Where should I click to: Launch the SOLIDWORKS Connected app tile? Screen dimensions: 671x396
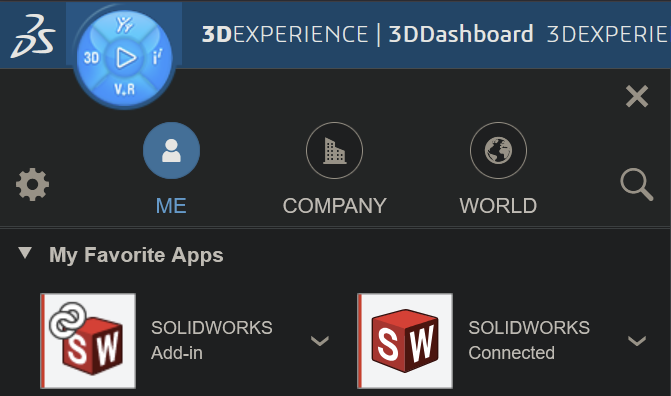[x=405, y=341]
